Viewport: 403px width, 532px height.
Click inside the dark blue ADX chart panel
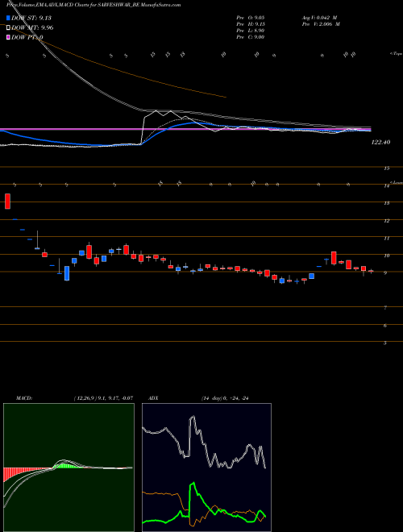coord(206,468)
